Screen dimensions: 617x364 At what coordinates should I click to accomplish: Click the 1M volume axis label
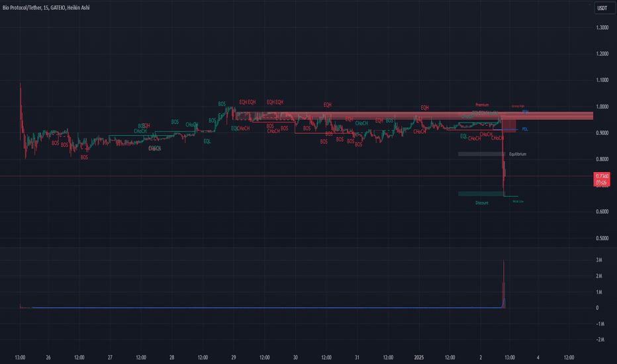(599, 292)
